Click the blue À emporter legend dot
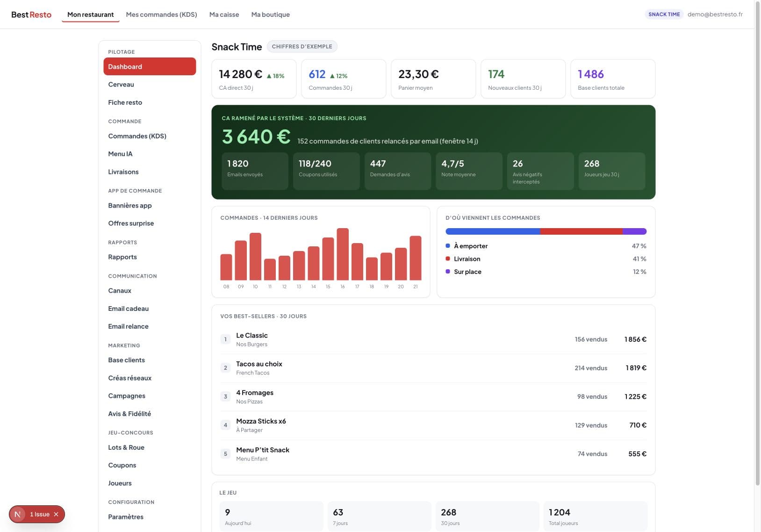 [448, 245]
